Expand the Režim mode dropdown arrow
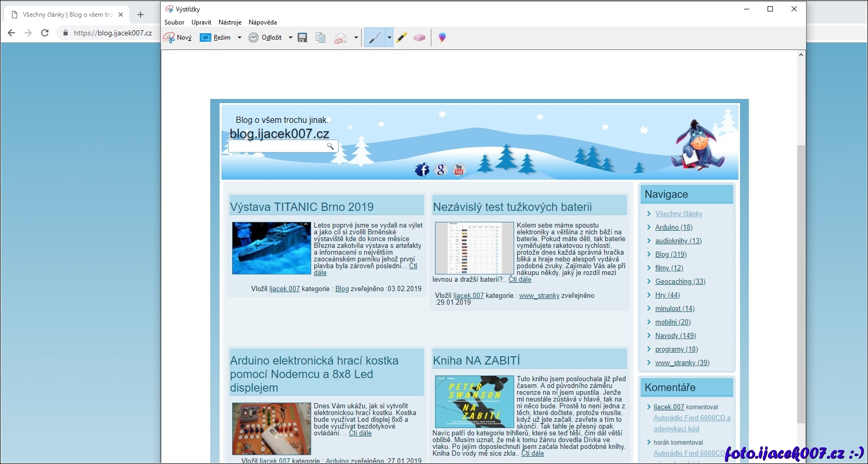The height and width of the screenshot is (464, 868). [x=239, y=37]
